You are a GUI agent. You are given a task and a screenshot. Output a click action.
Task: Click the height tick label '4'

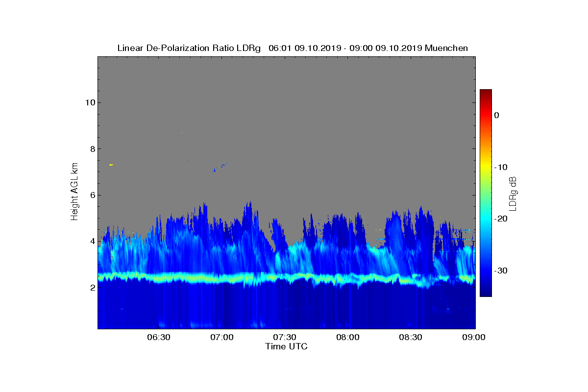pyautogui.click(x=92, y=241)
